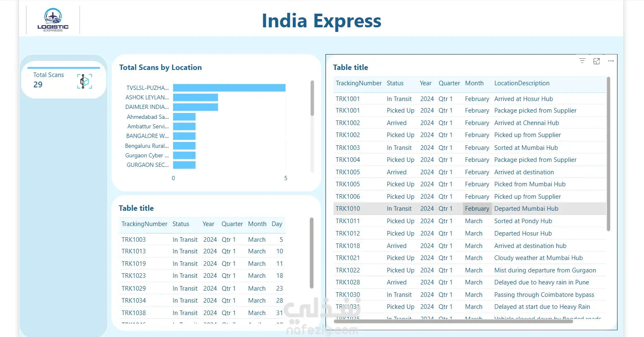Click the small table's vertical scrollbar
The image size is (644, 337).
(x=311, y=253)
